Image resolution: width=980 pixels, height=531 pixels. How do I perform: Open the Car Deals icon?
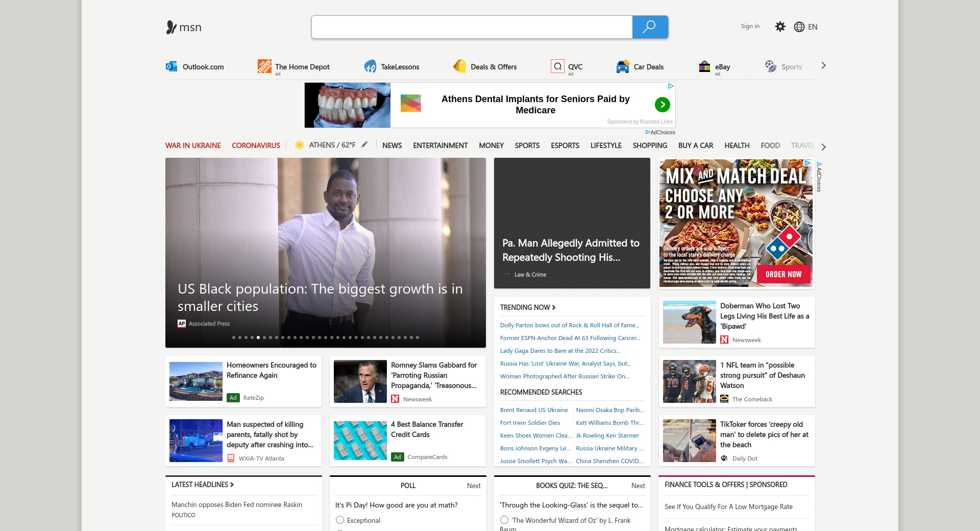pyautogui.click(x=623, y=66)
